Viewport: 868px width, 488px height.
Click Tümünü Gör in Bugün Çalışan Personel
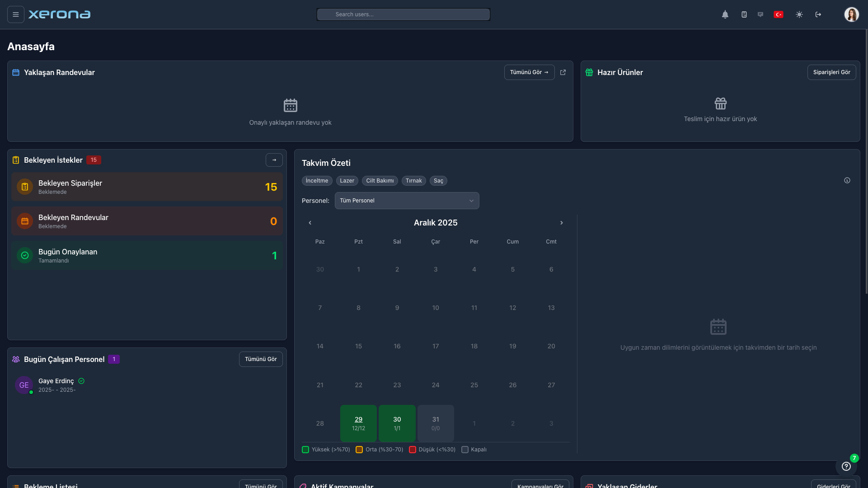tap(261, 359)
